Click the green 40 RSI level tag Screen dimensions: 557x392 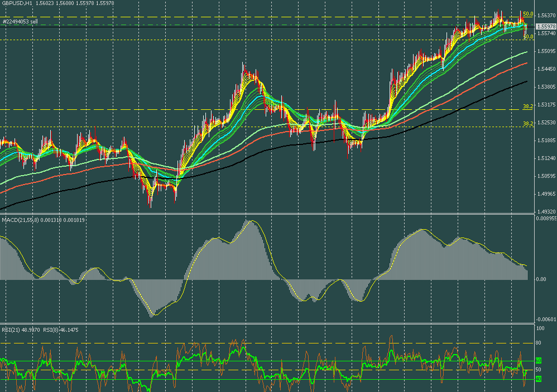[539, 379]
